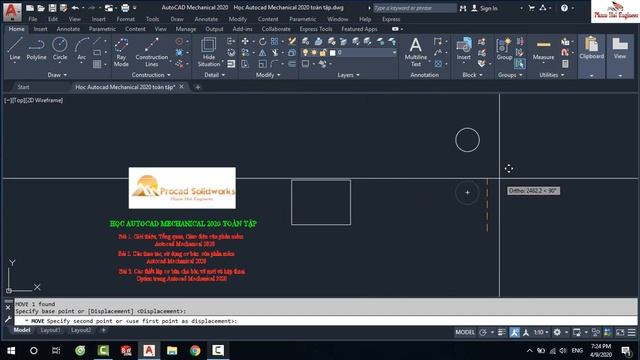Open annotation scale 1:10 dropdown
The width and height of the screenshot is (640, 360).
pos(542,332)
